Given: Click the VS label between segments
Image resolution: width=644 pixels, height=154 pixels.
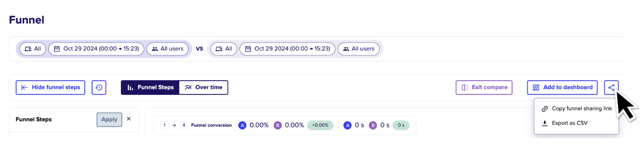Looking at the screenshot, I should point(199,49).
